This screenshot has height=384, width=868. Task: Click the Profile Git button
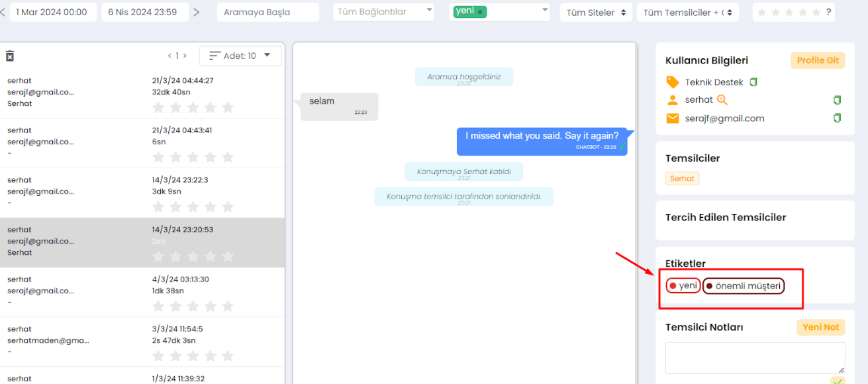coord(818,60)
